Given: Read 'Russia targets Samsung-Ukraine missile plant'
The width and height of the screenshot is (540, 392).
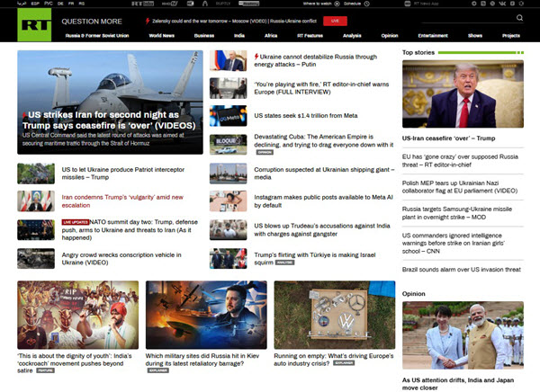Looking at the screenshot, I should click(457, 213).
